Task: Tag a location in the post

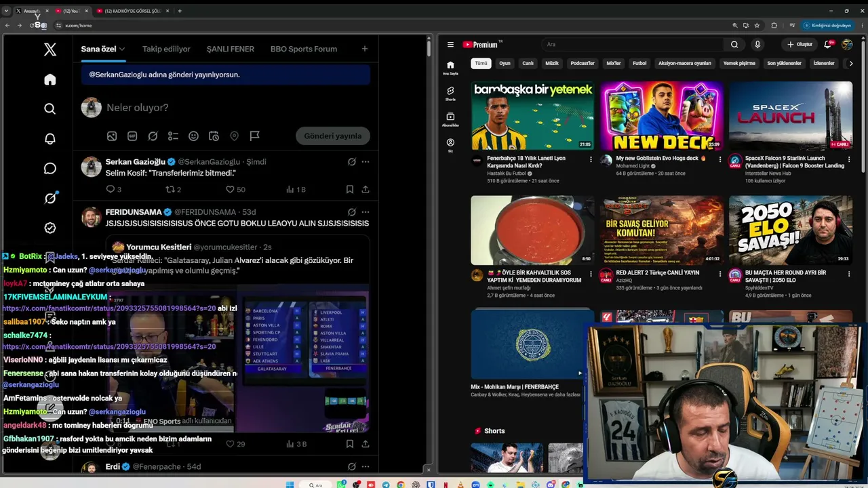Action: (x=234, y=136)
